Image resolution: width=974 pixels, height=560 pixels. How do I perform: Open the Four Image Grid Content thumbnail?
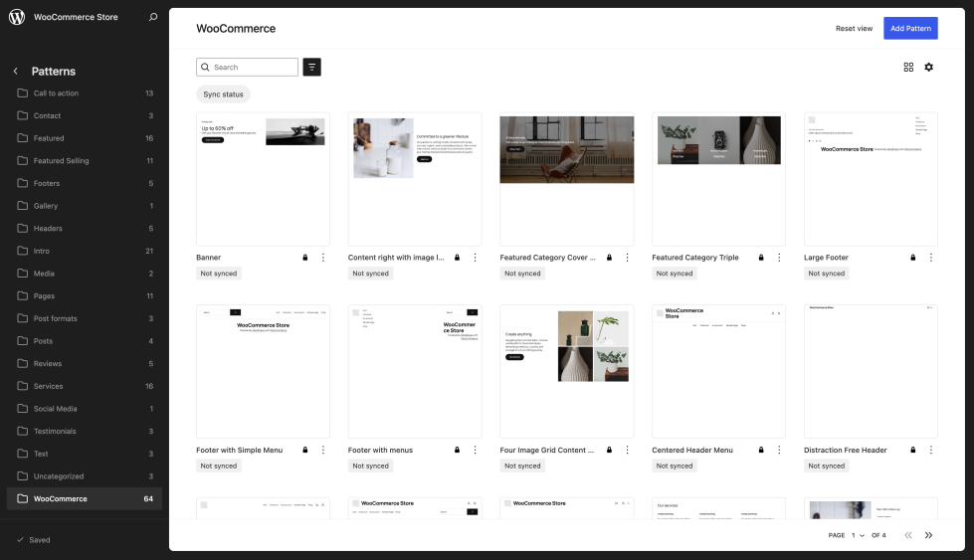tap(566, 371)
